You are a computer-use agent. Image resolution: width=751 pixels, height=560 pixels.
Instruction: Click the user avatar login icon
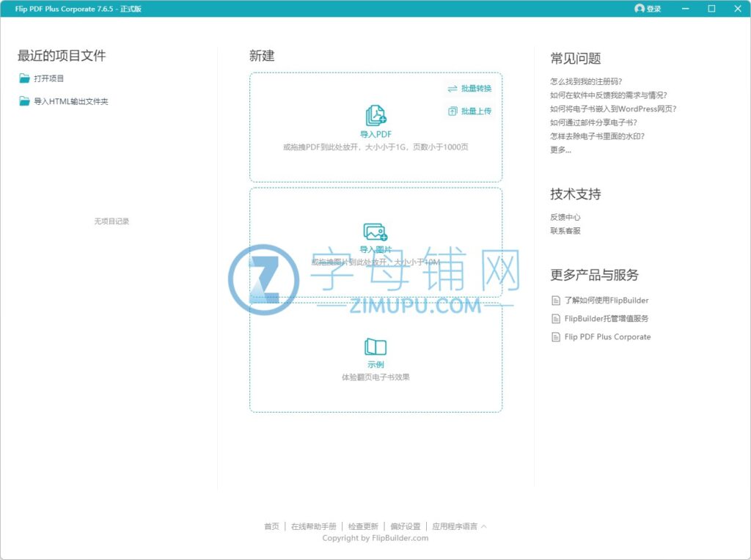pyautogui.click(x=640, y=9)
